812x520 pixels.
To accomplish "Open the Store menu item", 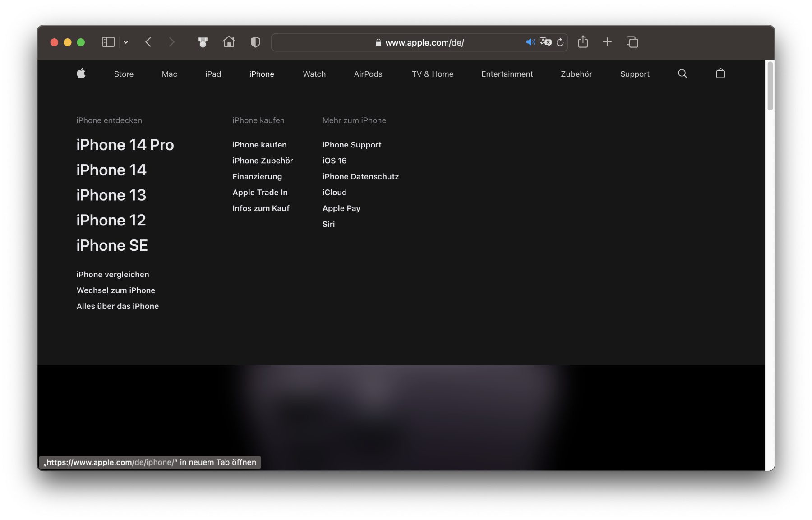I will 124,74.
